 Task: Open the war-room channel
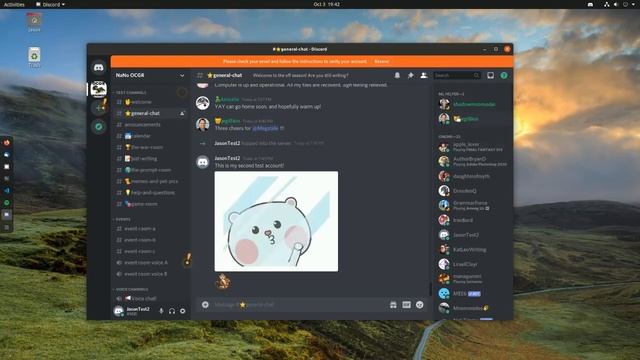[150, 147]
